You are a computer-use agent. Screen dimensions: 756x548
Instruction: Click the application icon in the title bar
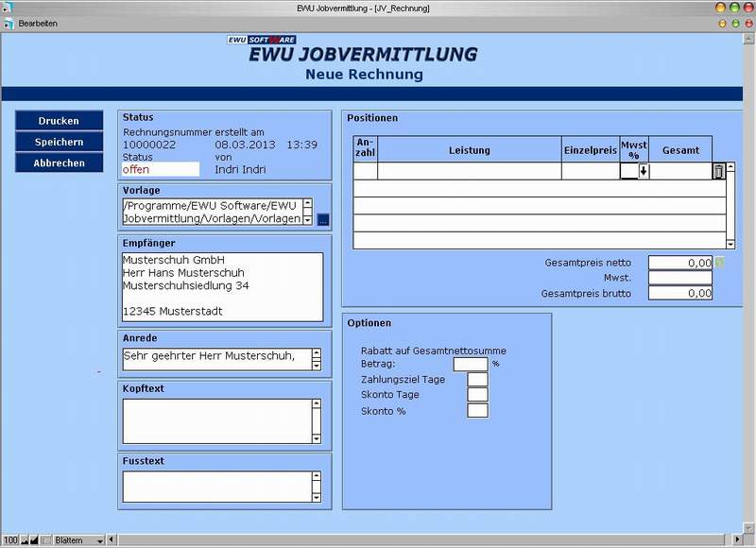click(8, 8)
